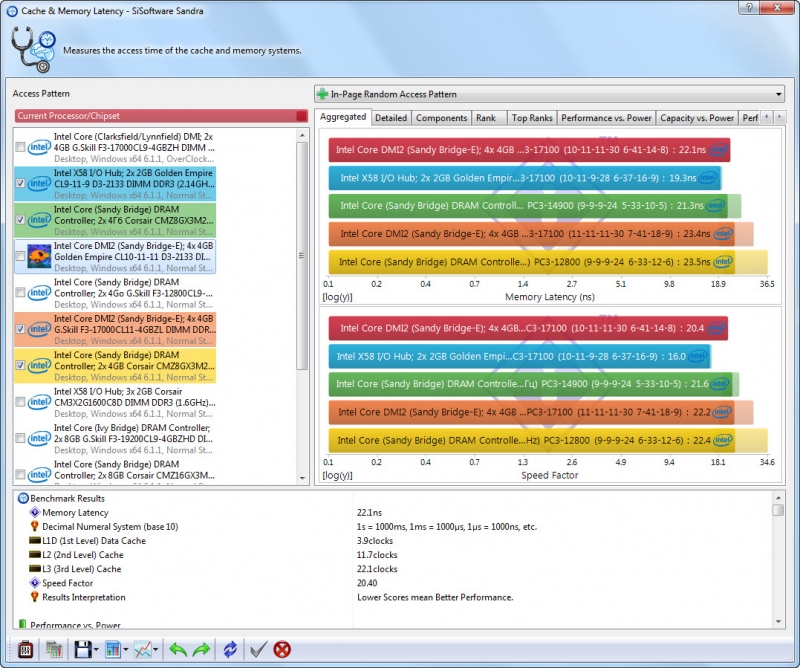Click the Sandra icon in the title bar
The image size is (800, 668).
(x=12, y=11)
